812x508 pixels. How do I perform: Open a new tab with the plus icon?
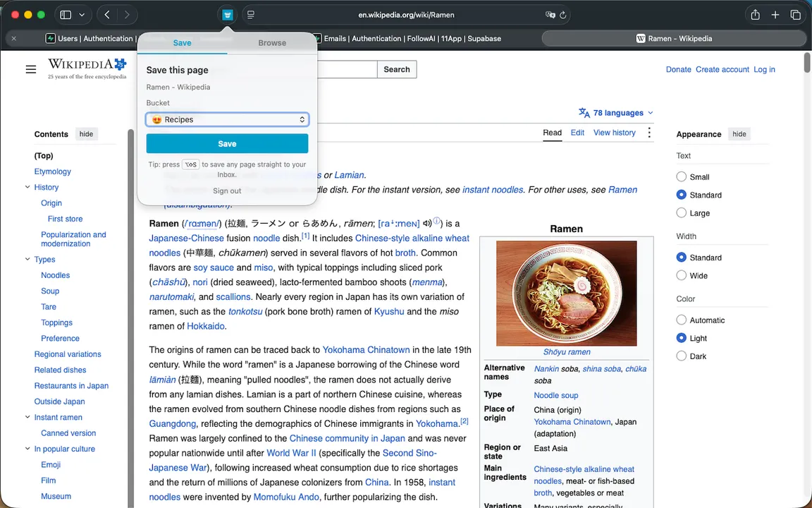coord(775,15)
